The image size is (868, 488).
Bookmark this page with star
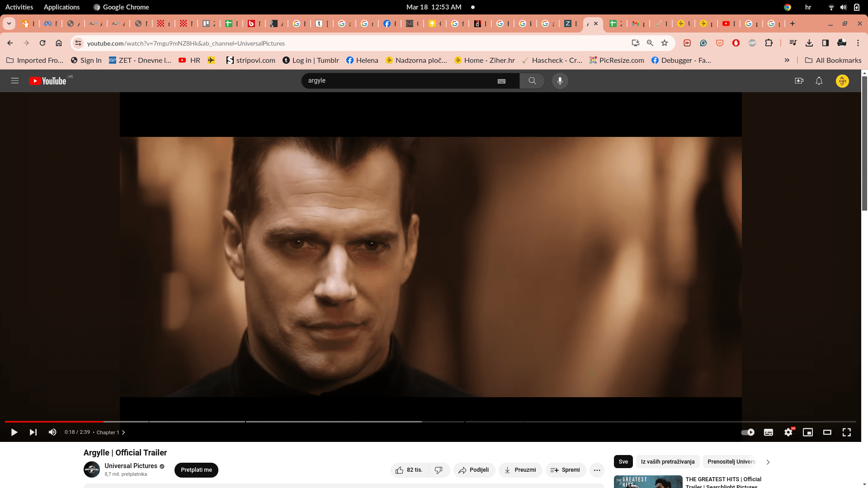(x=665, y=43)
